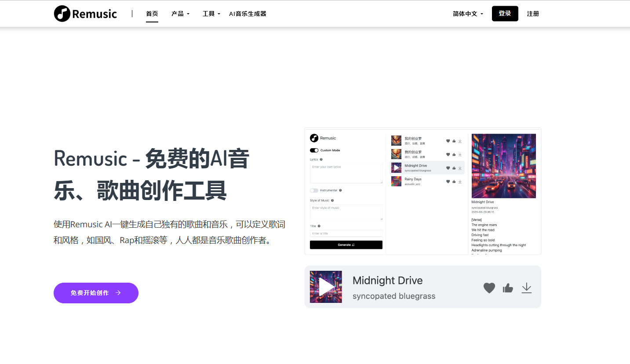Open the 简体中文 language selector

click(x=468, y=14)
